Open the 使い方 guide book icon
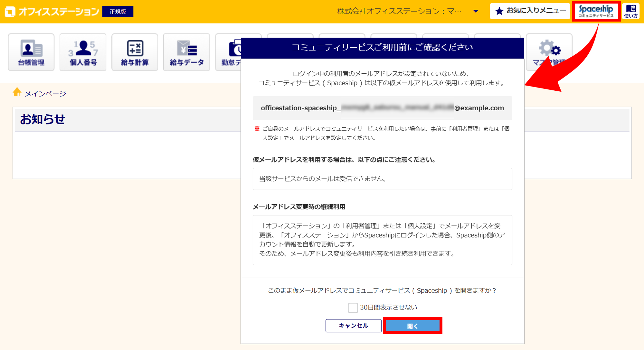 (631, 11)
